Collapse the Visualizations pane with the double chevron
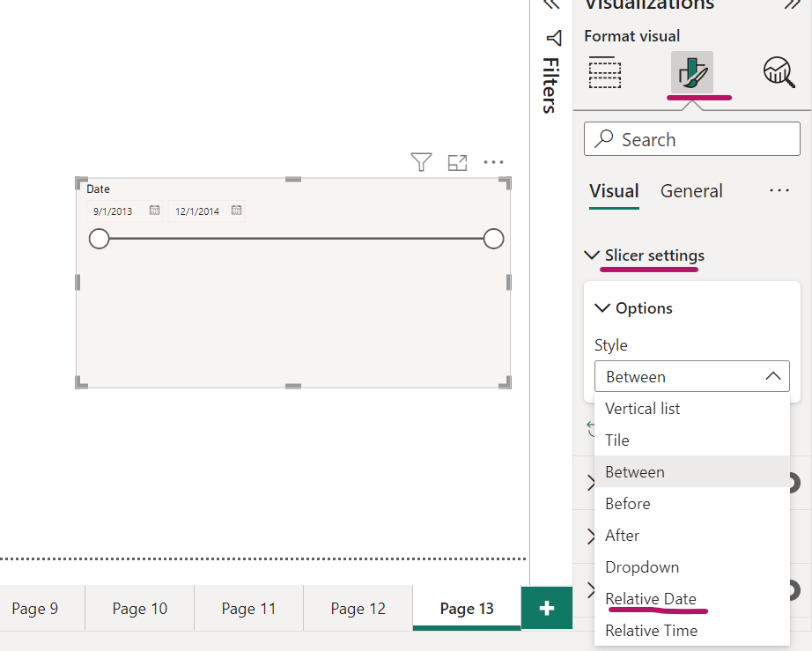812x651 pixels. [x=793, y=4]
